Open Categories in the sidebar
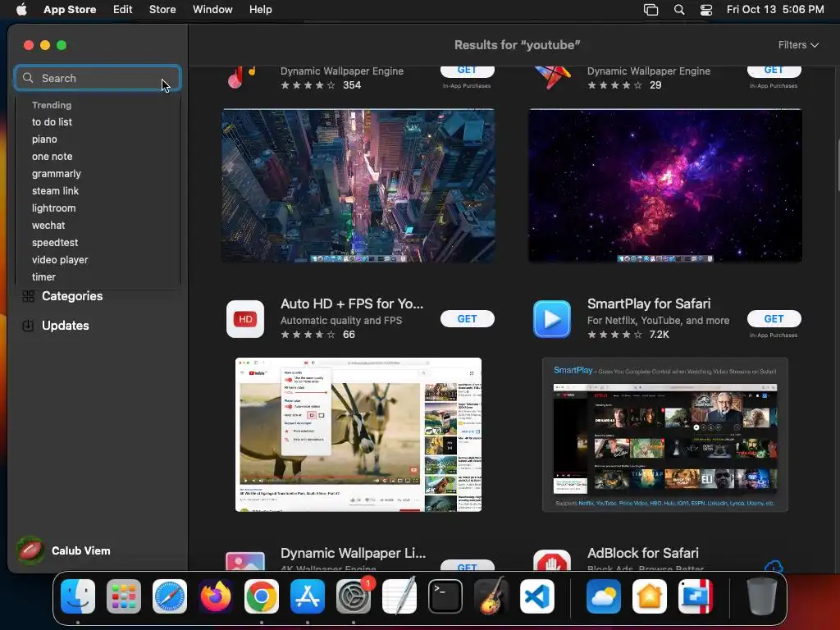This screenshot has height=630, width=840. pos(72,296)
